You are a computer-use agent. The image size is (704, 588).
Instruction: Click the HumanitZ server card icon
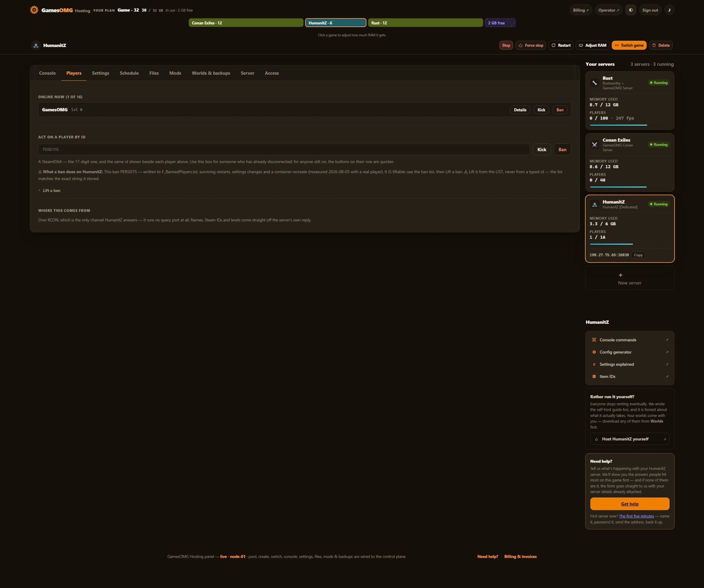(x=594, y=204)
